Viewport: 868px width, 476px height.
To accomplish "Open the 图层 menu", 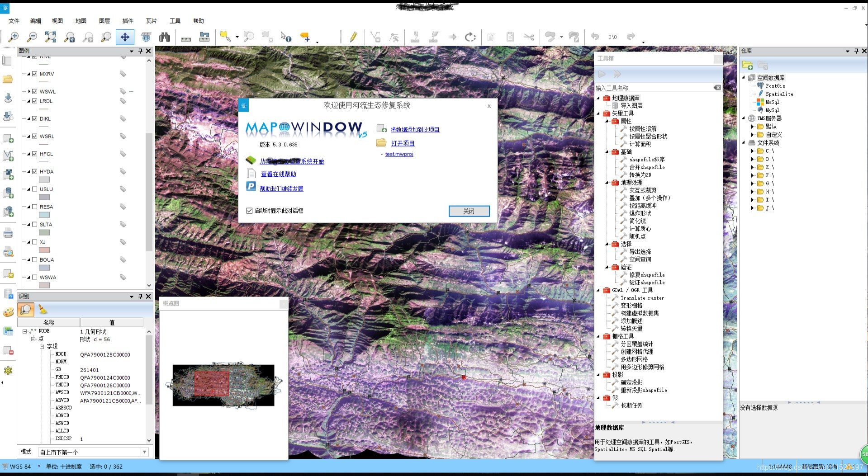I will tap(104, 21).
